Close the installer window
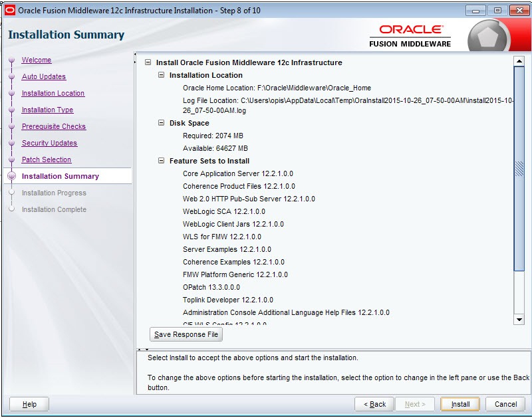This screenshot has height=418, width=532. click(519, 11)
